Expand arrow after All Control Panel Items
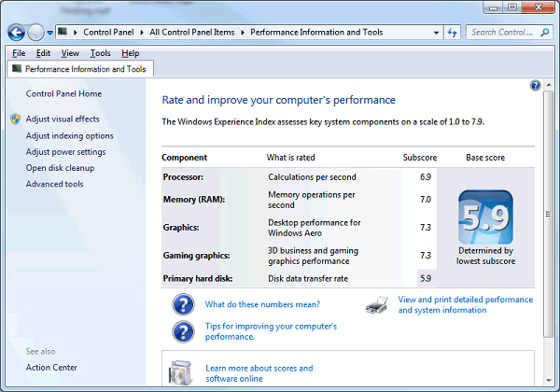560x392 pixels. pos(243,33)
